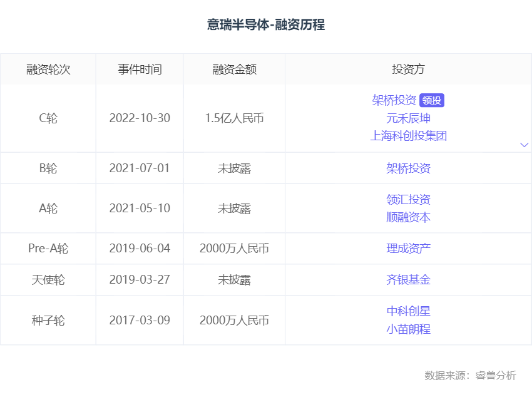
Task: Select the 天使轮 round cell
Action: [x=48, y=280]
